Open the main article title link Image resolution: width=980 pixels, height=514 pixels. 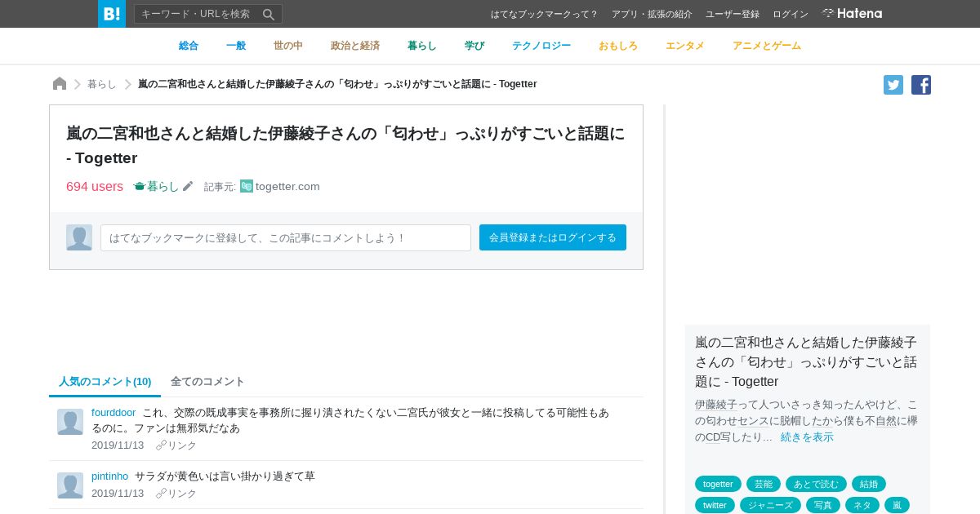click(345, 145)
